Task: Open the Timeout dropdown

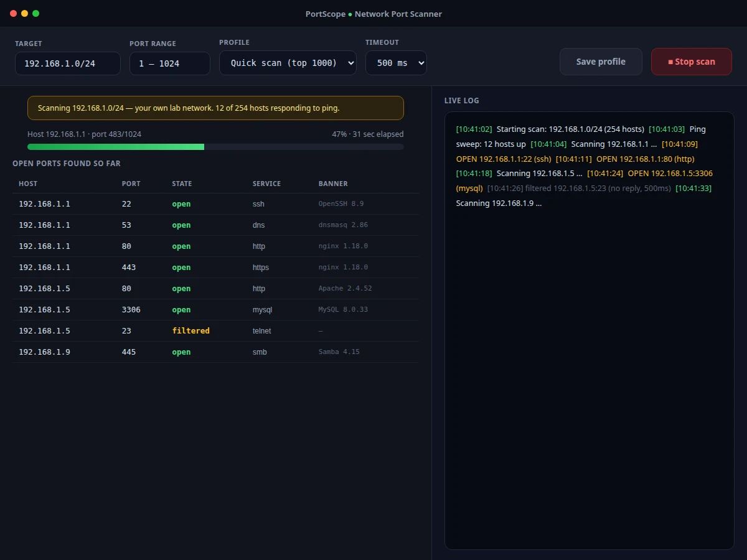Action: 396,63
